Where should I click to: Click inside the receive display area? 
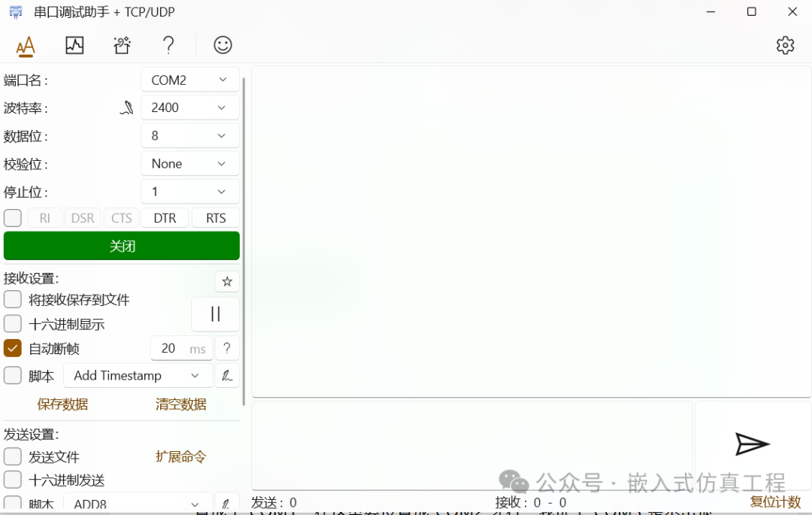531,232
